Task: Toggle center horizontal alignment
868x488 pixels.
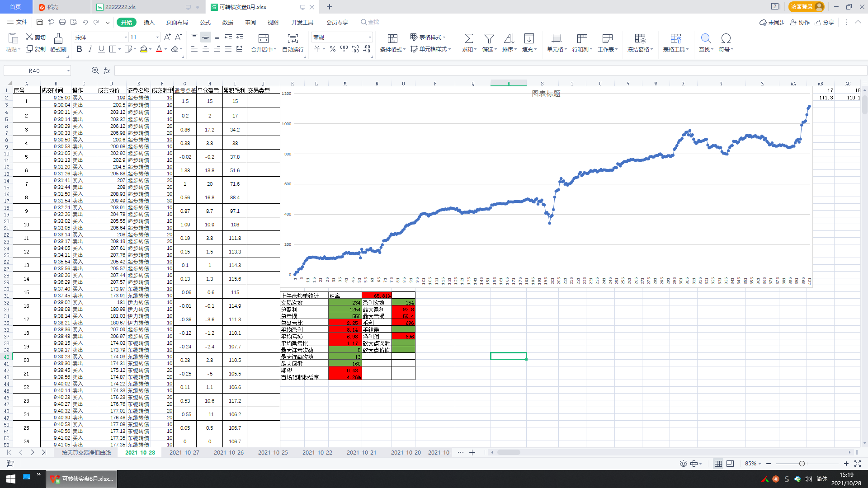Action: click(x=206, y=49)
